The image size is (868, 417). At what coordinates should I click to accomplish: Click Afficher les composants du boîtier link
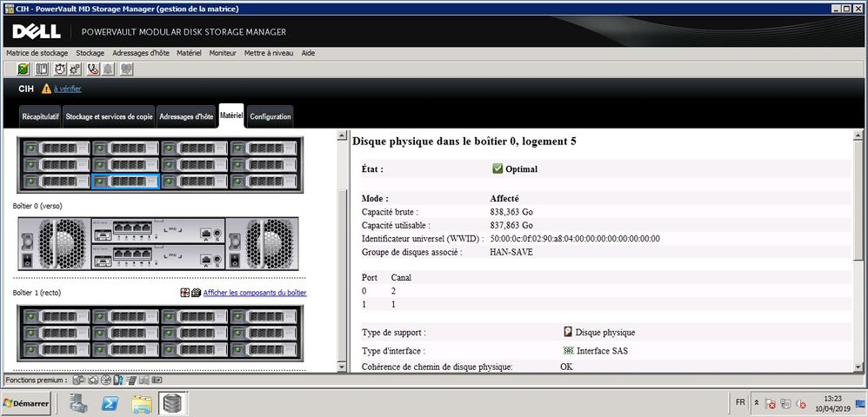click(x=255, y=293)
